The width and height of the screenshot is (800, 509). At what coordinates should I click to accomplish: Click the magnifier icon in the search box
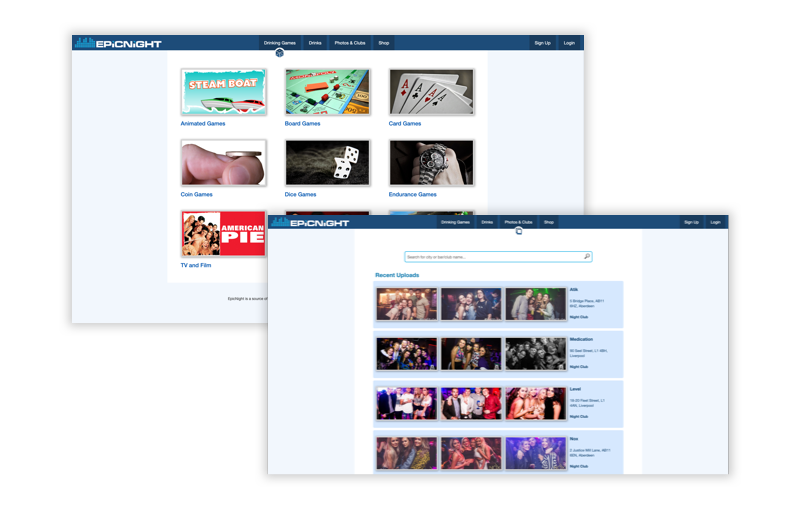(x=586, y=257)
